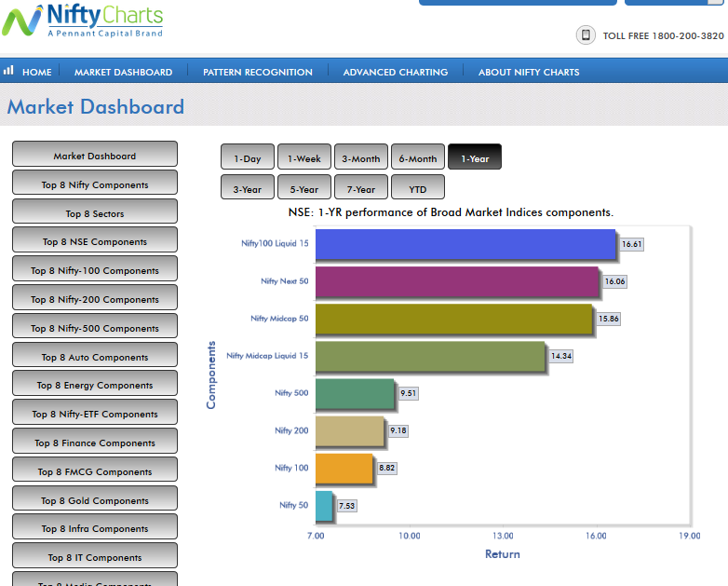Image resolution: width=728 pixels, height=586 pixels.
Task: Click the 15.86 value label
Action: (x=609, y=319)
